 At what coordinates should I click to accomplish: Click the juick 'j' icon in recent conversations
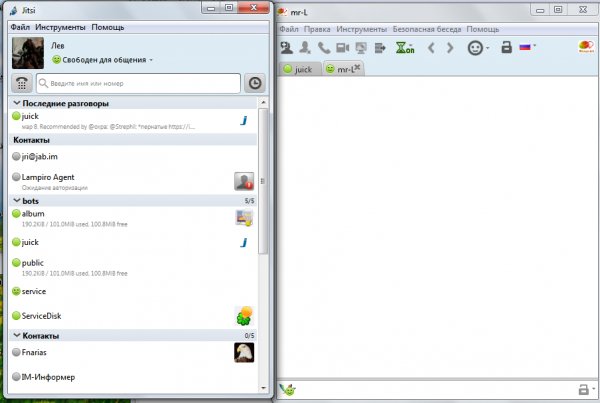point(244,121)
